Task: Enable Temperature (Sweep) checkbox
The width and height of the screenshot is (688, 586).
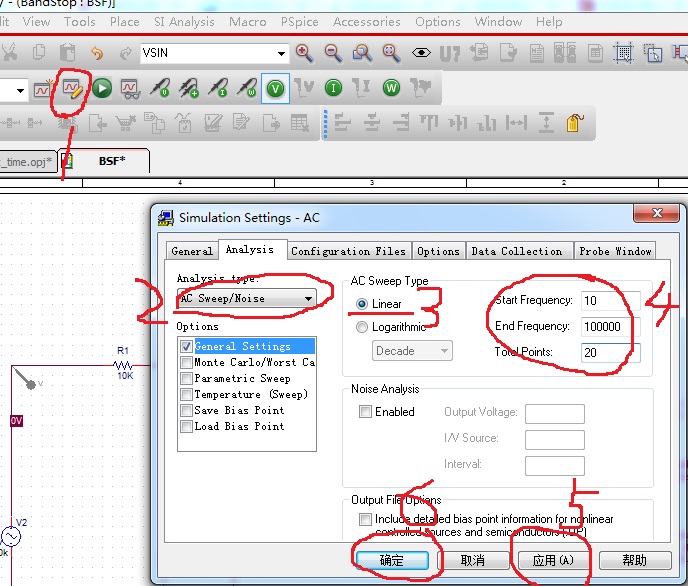Action: coord(186,394)
